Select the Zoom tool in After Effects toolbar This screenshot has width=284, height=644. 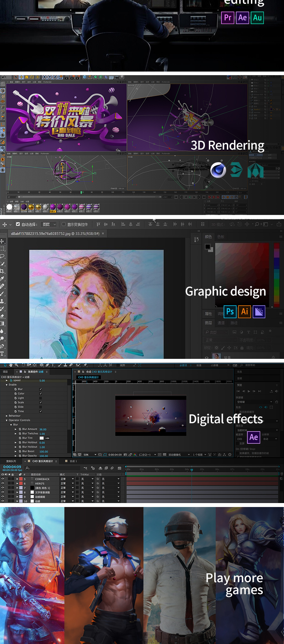coord(17,365)
